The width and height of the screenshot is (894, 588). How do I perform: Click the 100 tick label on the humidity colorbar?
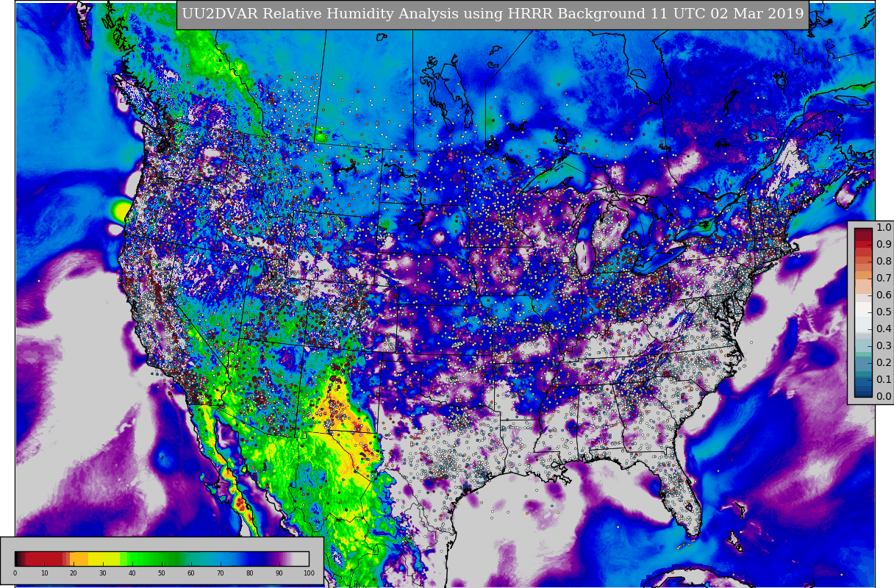click(x=309, y=573)
